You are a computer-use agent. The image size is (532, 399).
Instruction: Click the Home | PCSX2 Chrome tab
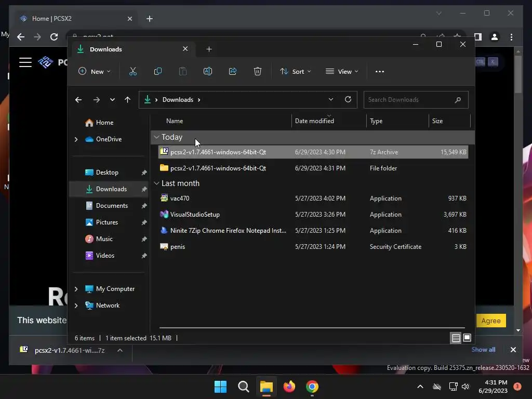pos(76,18)
